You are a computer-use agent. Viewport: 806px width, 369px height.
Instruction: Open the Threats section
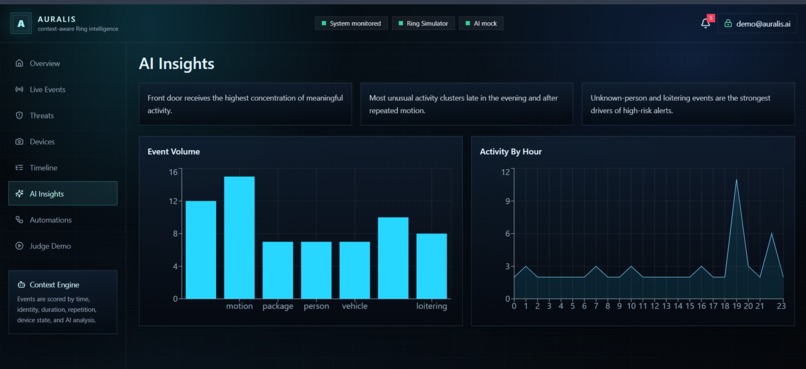tap(63, 116)
